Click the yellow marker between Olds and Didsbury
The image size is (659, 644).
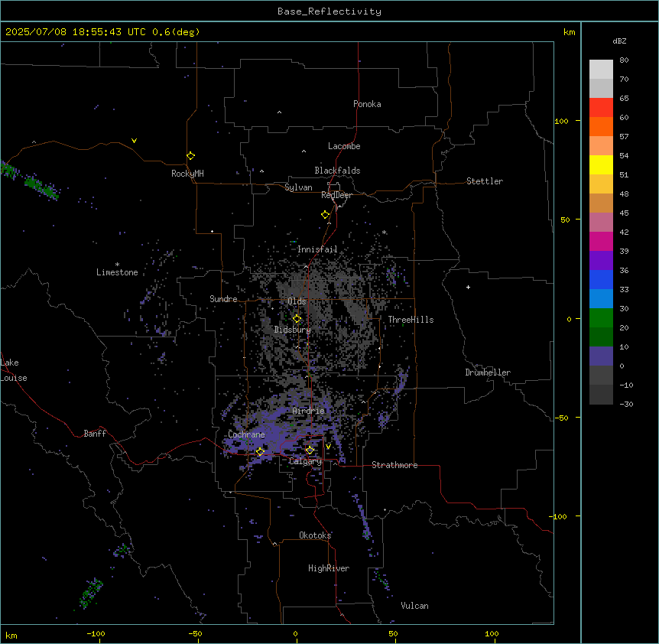click(x=297, y=319)
